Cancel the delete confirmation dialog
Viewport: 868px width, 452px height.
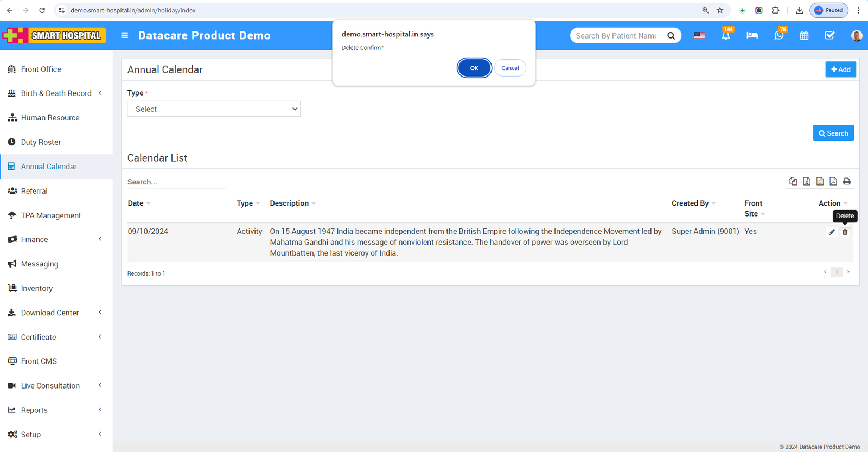pyautogui.click(x=509, y=68)
